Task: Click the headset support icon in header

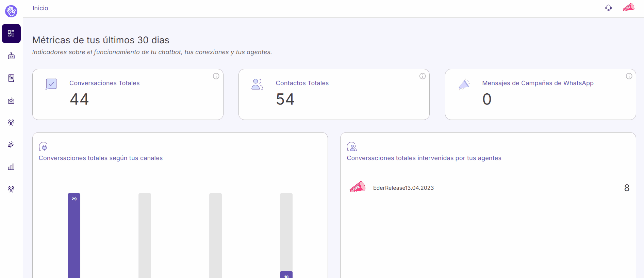Action: click(609, 8)
